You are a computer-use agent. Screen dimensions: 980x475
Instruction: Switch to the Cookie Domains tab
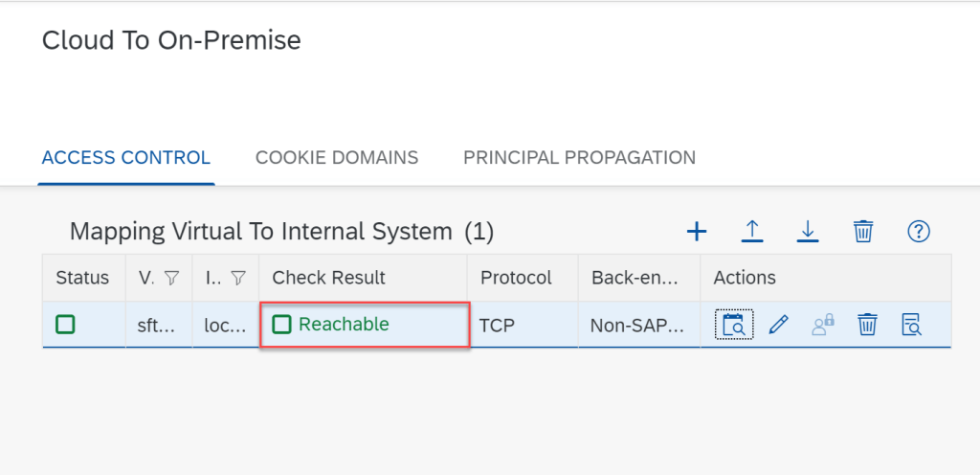point(337,157)
